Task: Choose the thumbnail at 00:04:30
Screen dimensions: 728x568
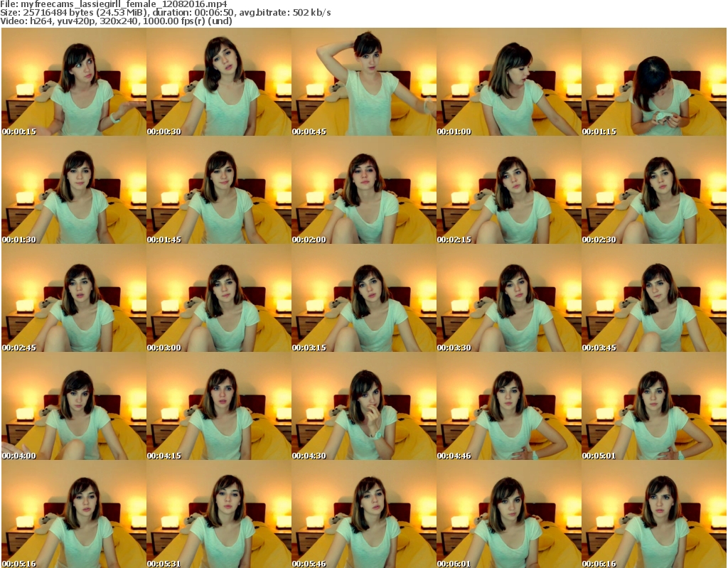Action: 364,406
